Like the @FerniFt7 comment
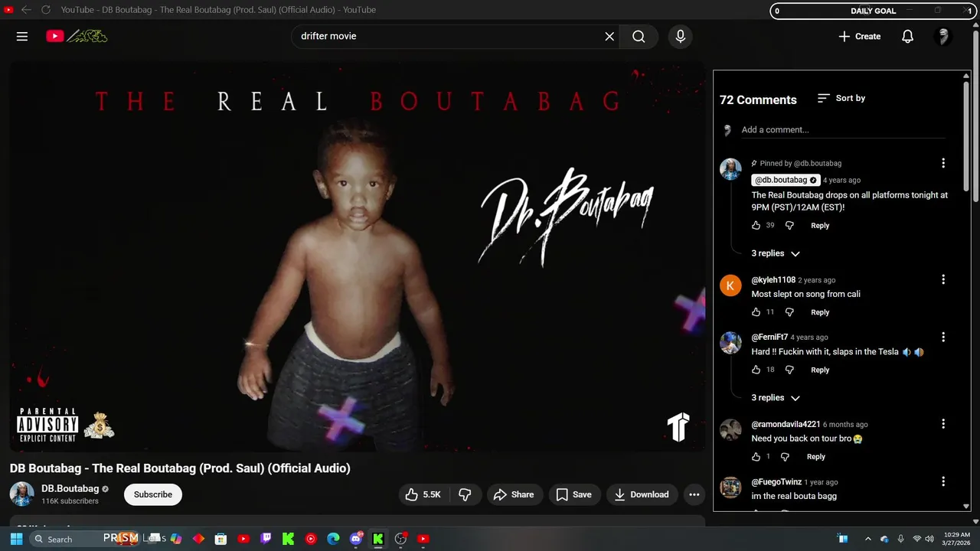980x551 pixels. tap(756, 370)
